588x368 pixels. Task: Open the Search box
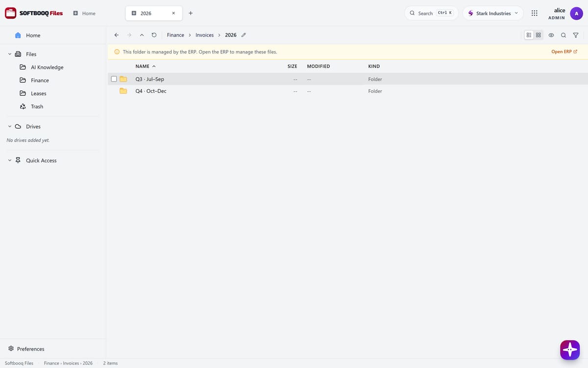pyautogui.click(x=431, y=13)
